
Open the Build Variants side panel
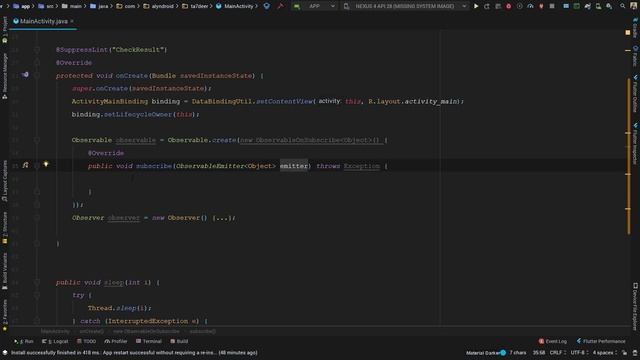point(4,271)
